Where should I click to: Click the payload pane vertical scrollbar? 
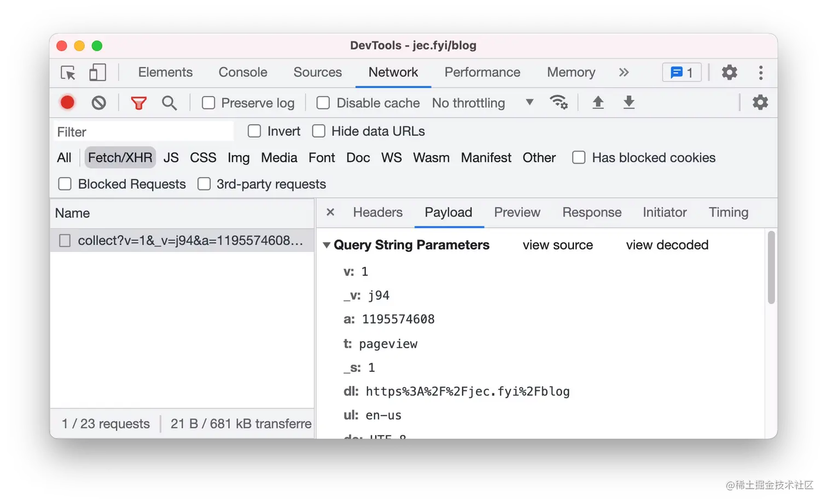coord(771,267)
